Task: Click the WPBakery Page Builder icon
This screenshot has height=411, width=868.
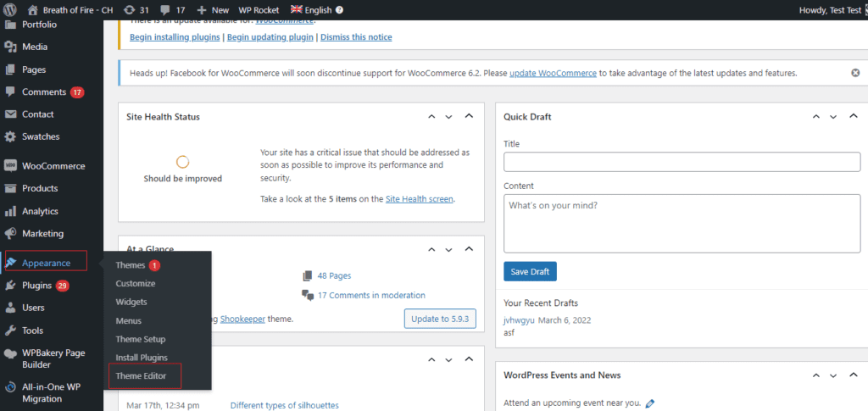Action: (x=10, y=353)
